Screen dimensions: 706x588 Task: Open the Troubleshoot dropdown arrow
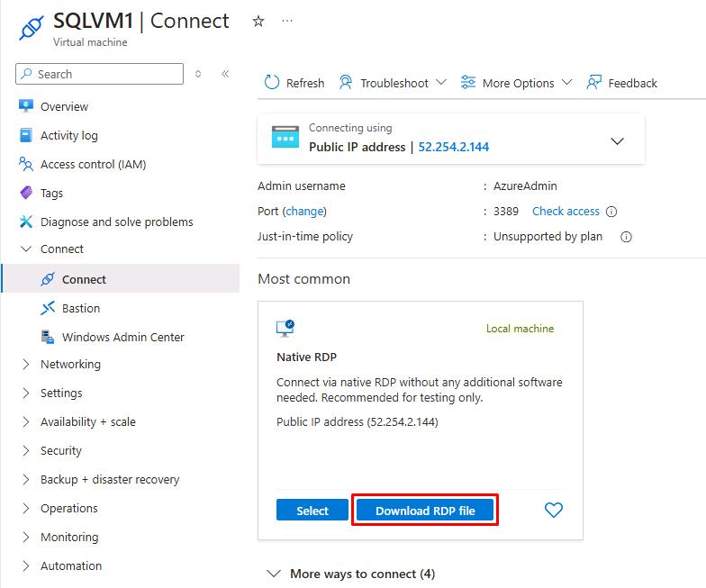coord(441,83)
